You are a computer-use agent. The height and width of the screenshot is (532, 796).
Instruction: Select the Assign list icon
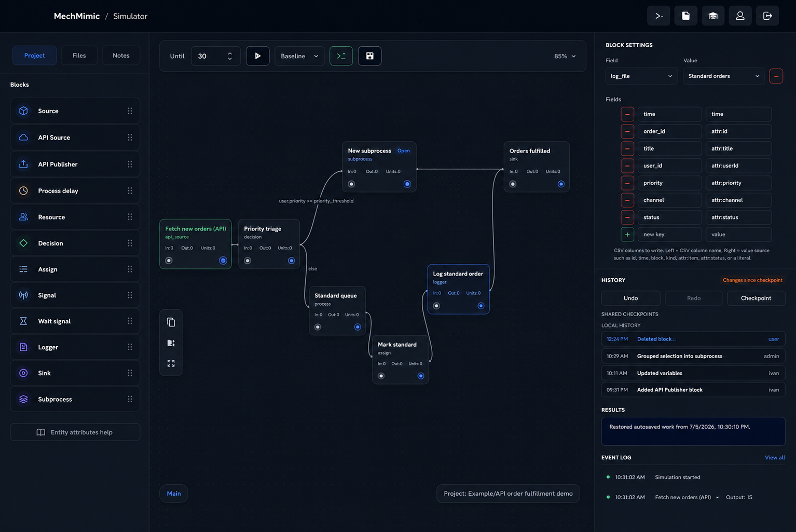[x=23, y=269]
